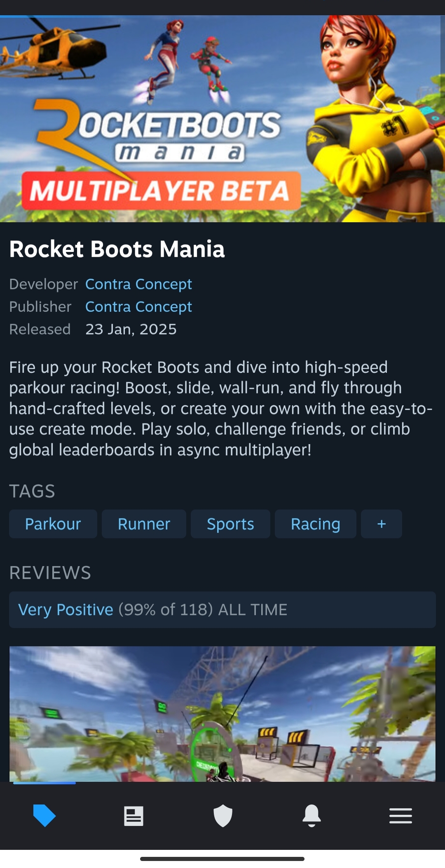Tap the iOS home indicator bar
The image size is (445, 868).
222,859
